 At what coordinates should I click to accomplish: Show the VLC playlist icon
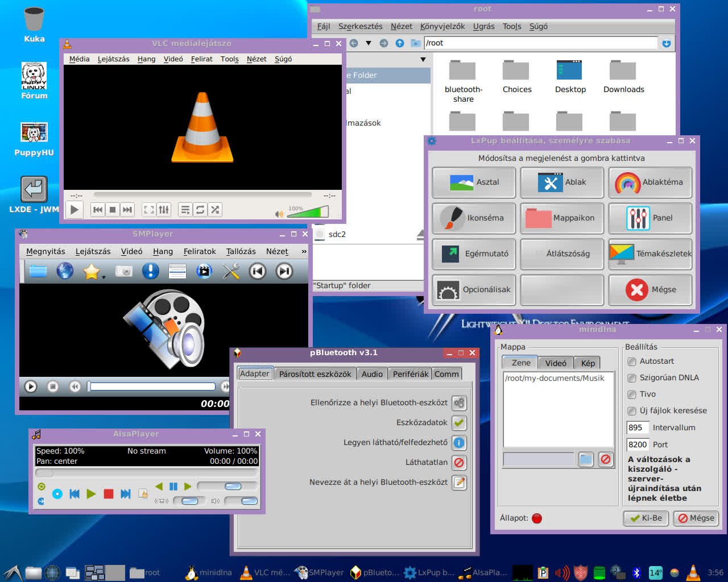[185, 210]
